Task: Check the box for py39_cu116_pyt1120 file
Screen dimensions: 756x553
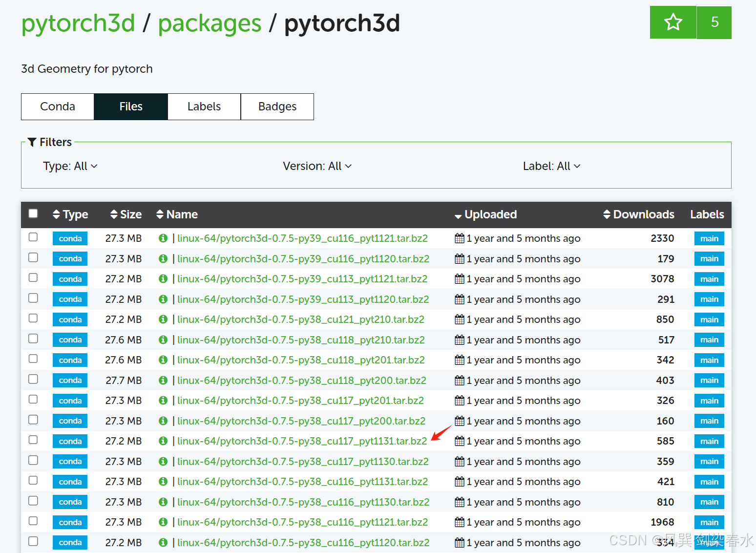Action: (x=33, y=257)
